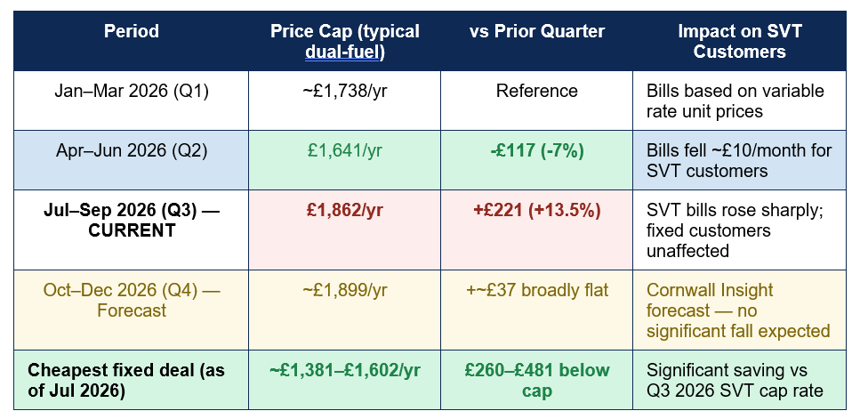
Task: Click the underlined dual-fuel text
Action: click(x=344, y=52)
